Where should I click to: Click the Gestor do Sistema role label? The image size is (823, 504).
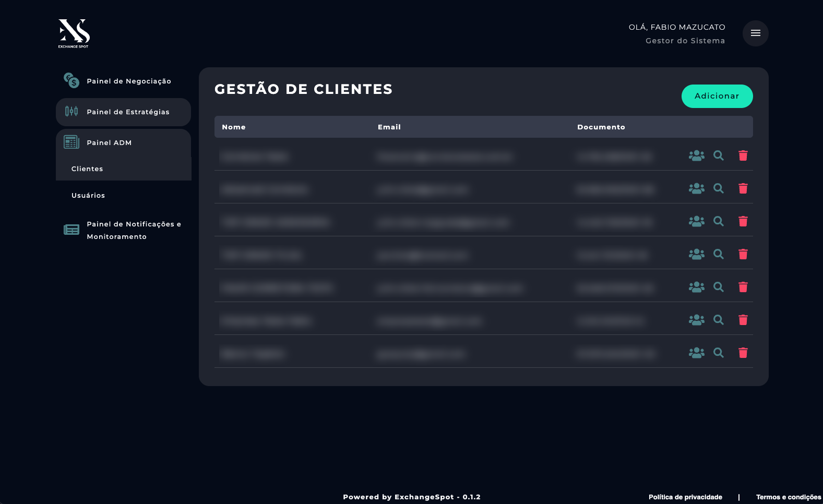click(685, 41)
